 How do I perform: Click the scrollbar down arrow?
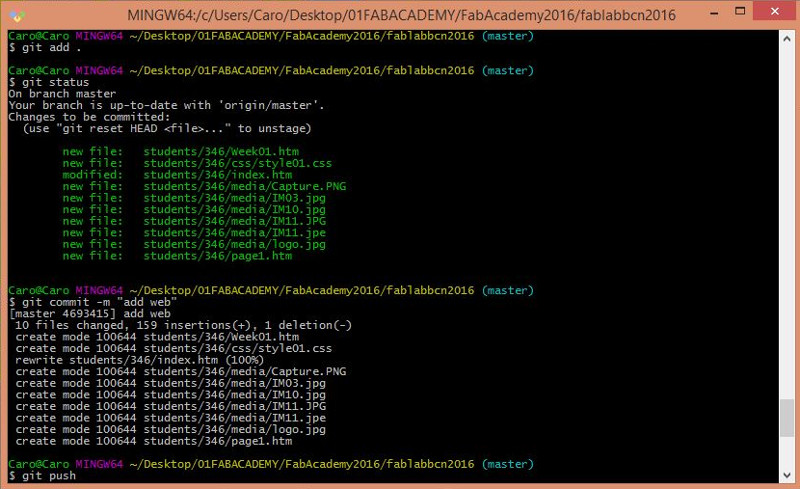pyautogui.click(x=787, y=475)
